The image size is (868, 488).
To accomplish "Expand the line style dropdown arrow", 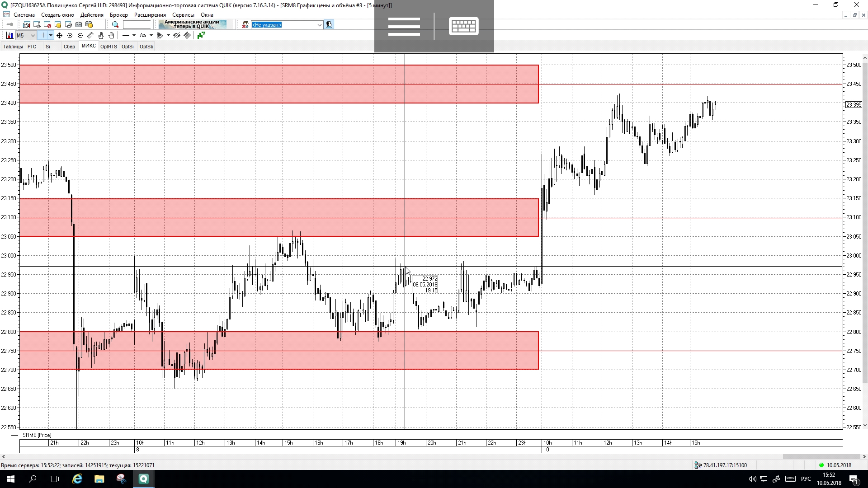I will 134,35.
